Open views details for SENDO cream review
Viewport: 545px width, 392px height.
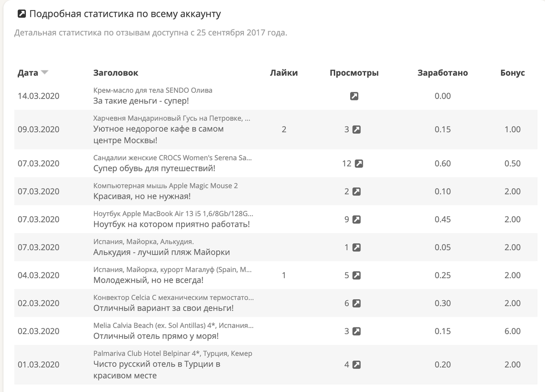tap(354, 96)
